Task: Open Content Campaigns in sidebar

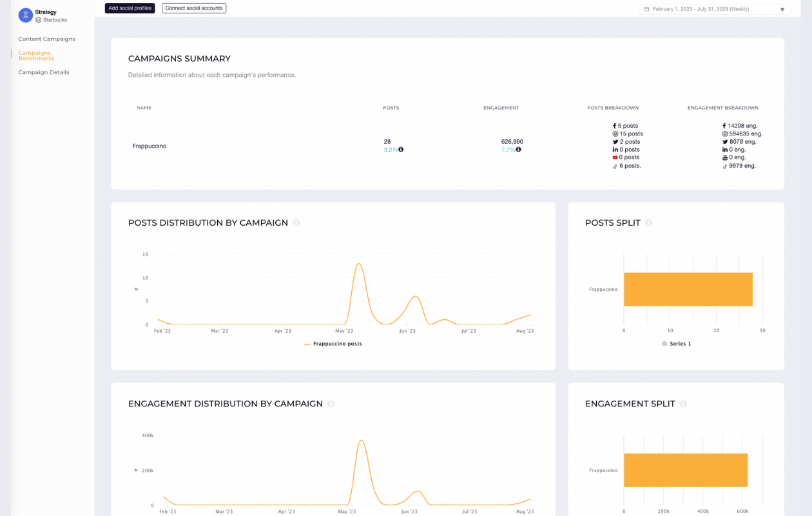Action: (x=46, y=39)
